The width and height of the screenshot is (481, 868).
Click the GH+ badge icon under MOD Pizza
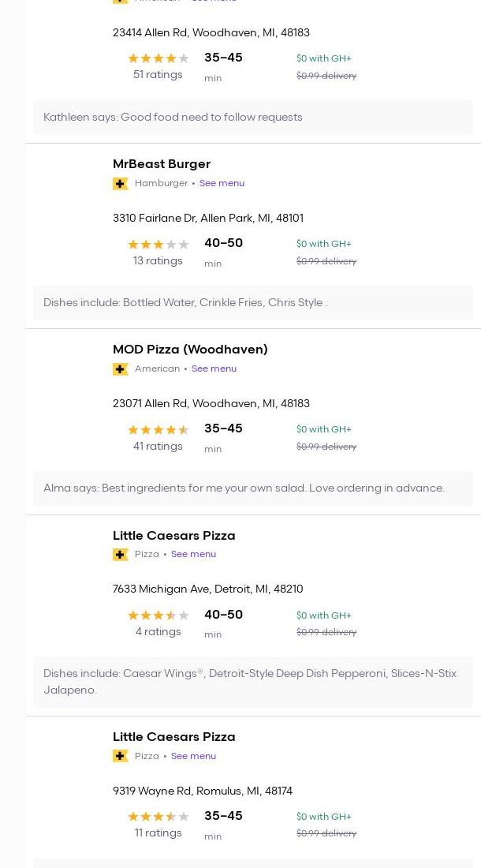click(121, 369)
